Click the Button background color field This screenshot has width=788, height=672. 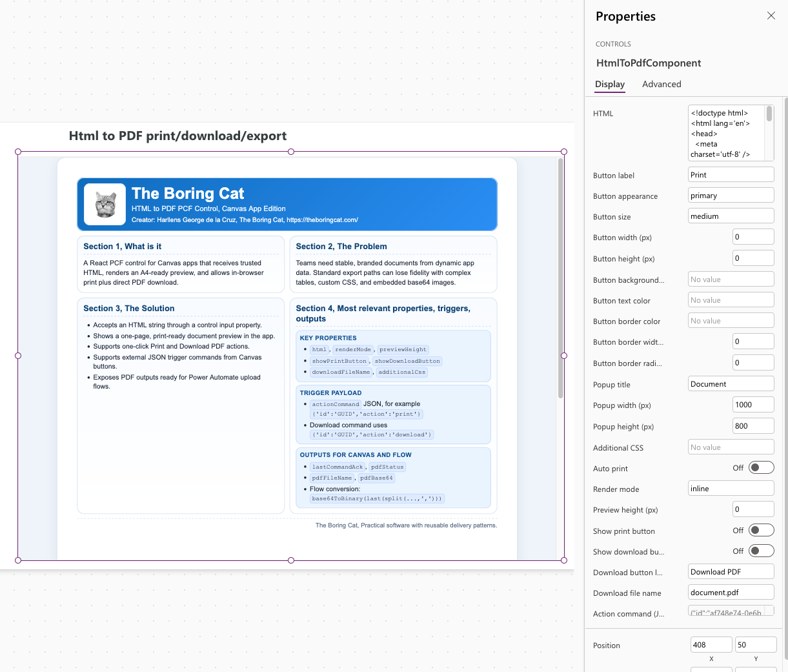(x=731, y=279)
